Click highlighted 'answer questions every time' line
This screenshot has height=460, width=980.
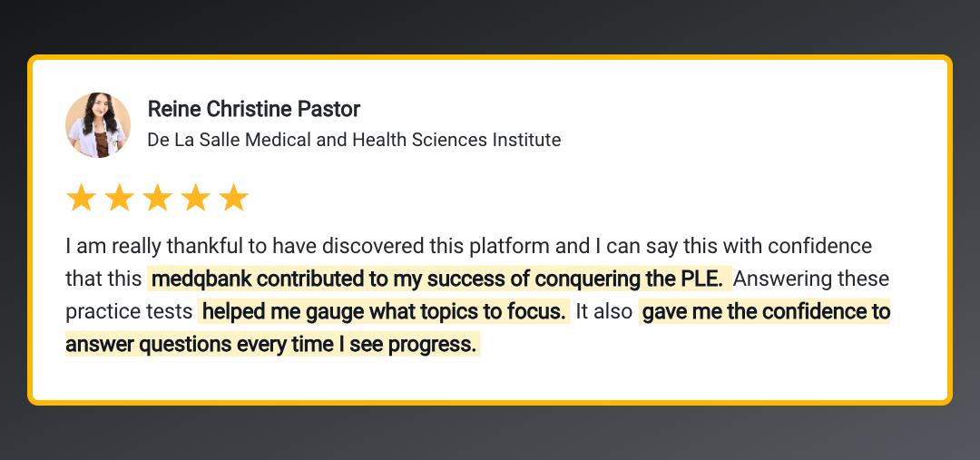[272, 344]
